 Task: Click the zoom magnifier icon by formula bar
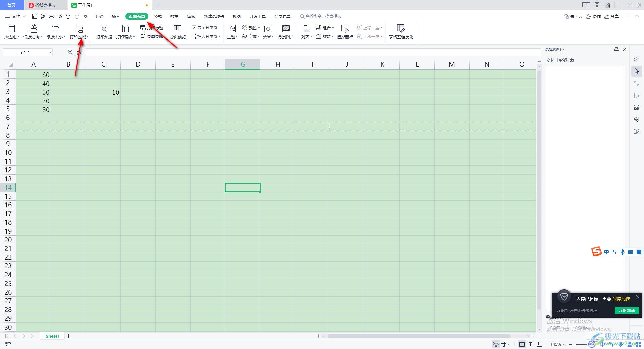coord(70,52)
